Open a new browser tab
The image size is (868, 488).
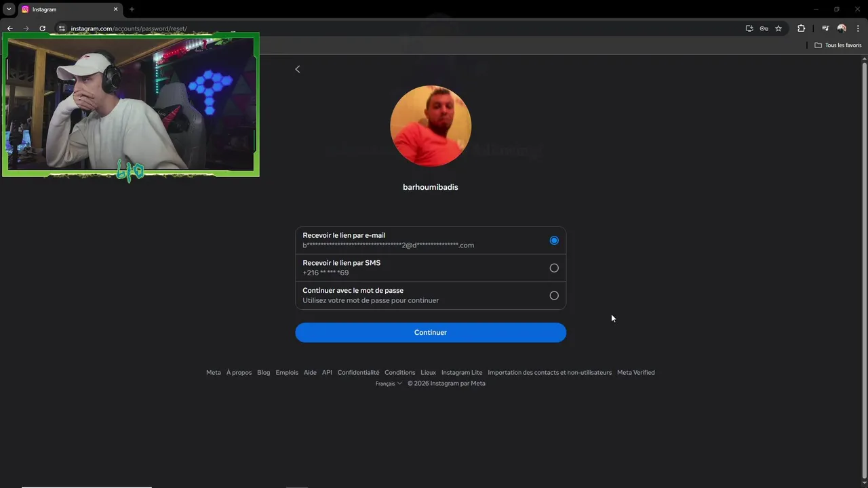coord(132,9)
